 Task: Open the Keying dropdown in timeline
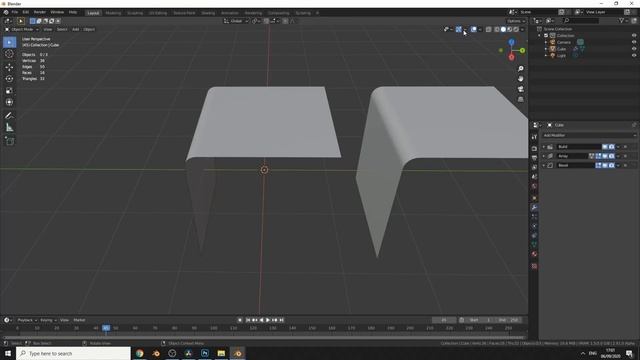tap(48, 320)
